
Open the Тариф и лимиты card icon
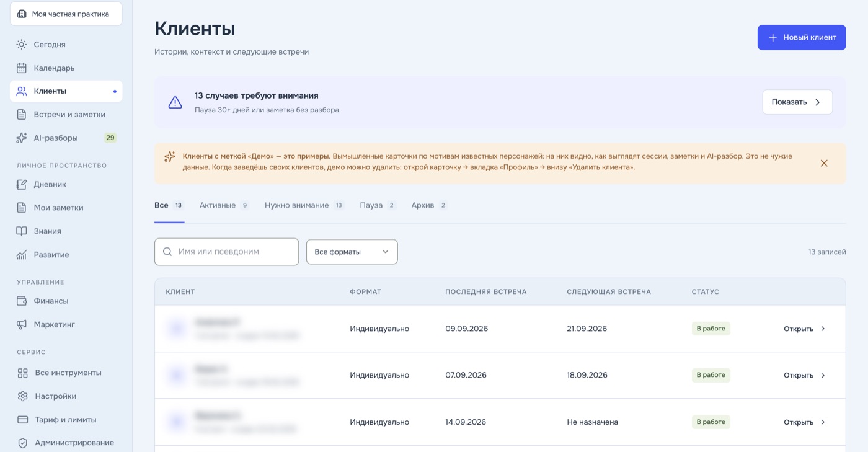tap(23, 420)
